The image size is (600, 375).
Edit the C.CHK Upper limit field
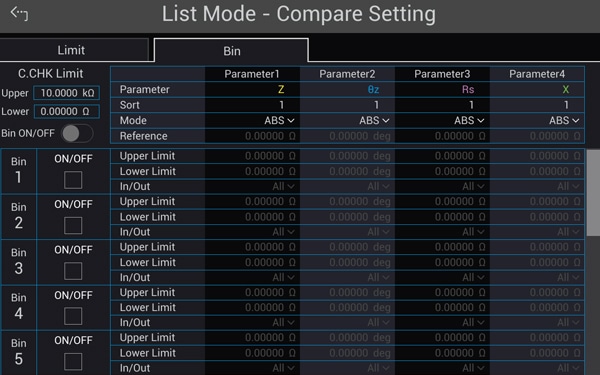[x=67, y=93]
